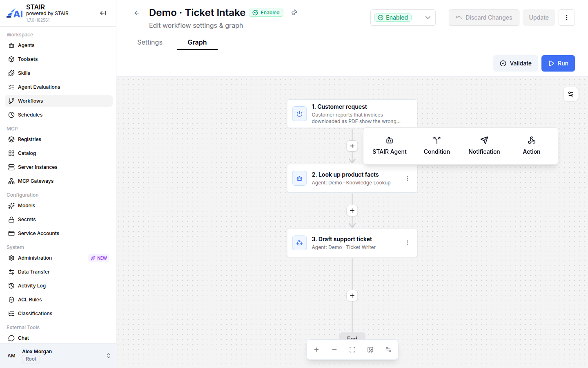Screen dimensions: 588x368
Task: Open Models configuration
Action: point(59,206)
